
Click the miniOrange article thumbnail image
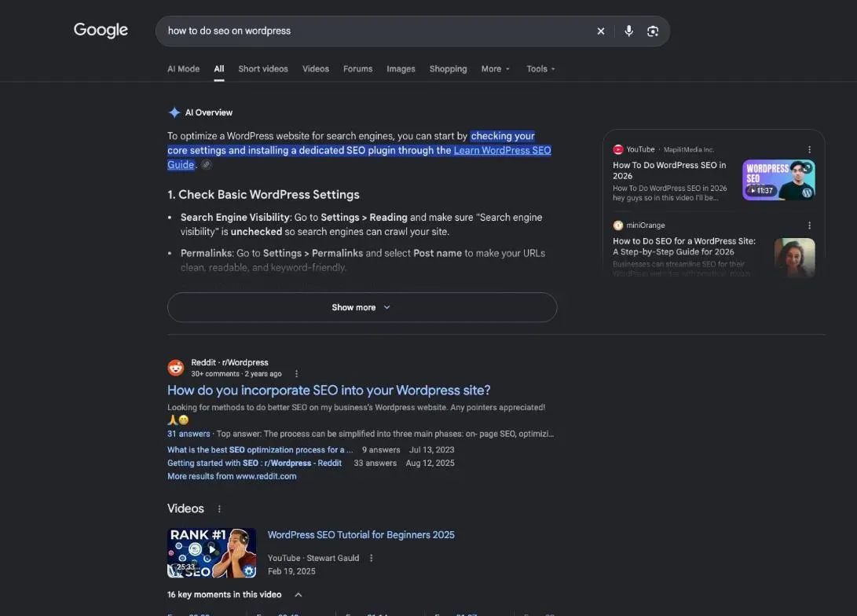point(795,258)
